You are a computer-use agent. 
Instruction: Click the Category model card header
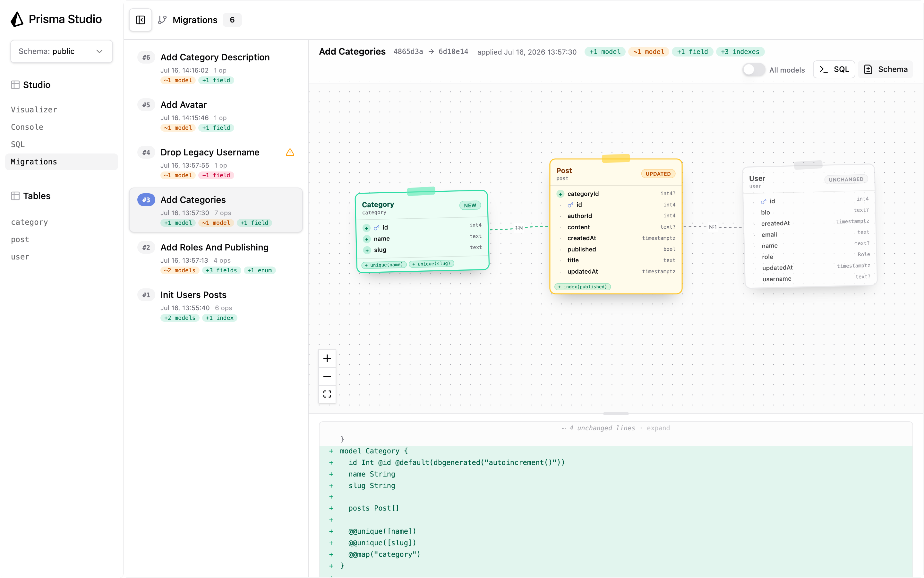pyautogui.click(x=422, y=207)
